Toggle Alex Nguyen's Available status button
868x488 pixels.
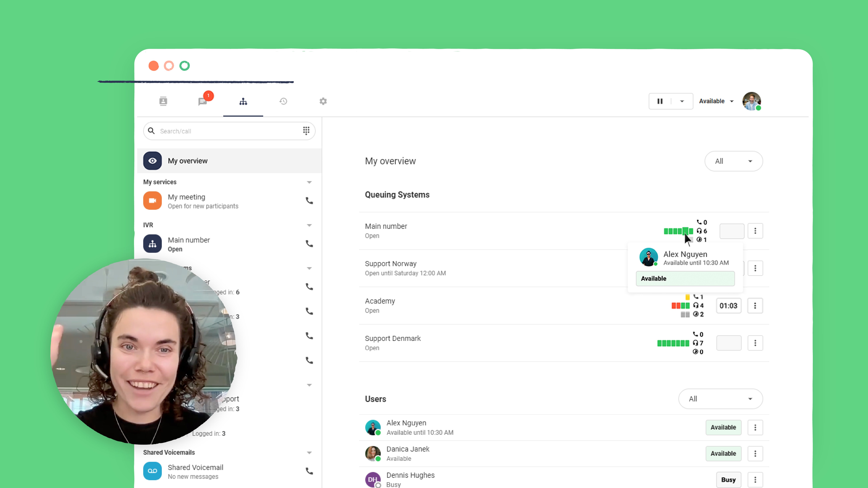[x=723, y=427]
